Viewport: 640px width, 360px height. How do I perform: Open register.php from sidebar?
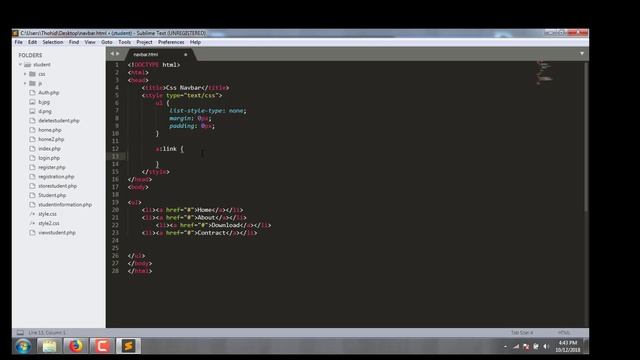click(x=52, y=167)
